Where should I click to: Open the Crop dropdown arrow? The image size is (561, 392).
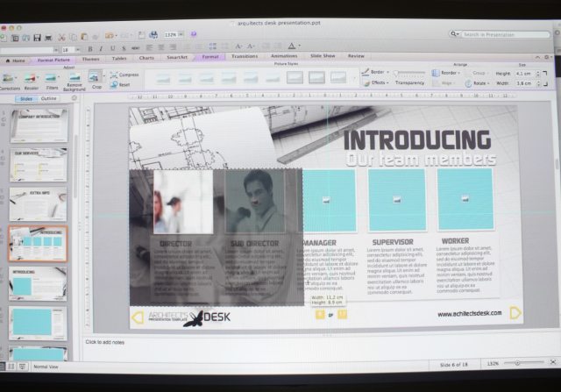point(104,75)
